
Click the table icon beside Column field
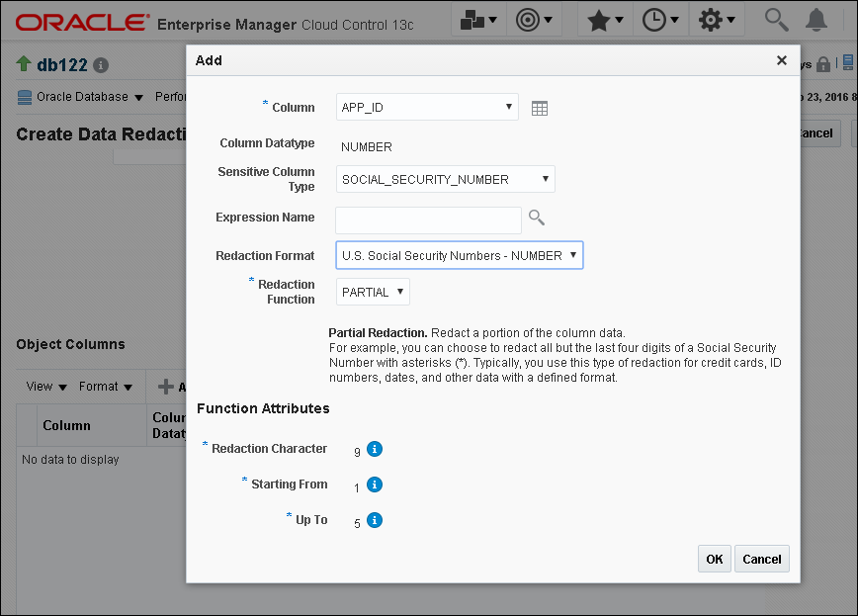(540, 109)
